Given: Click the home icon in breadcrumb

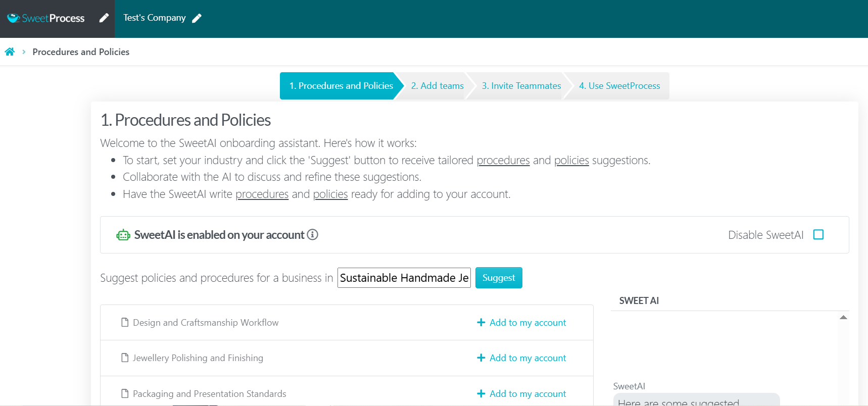Looking at the screenshot, I should click(10, 52).
